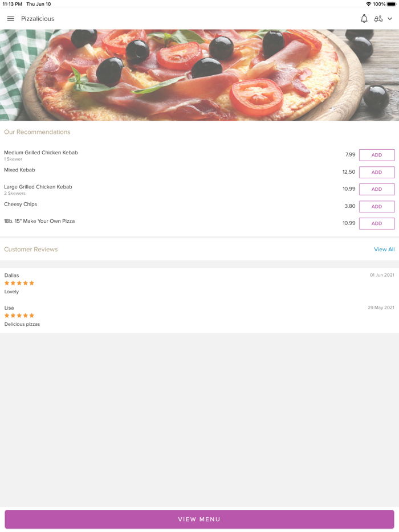Add Cheesy Chips to the order

(x=376, y=206)
